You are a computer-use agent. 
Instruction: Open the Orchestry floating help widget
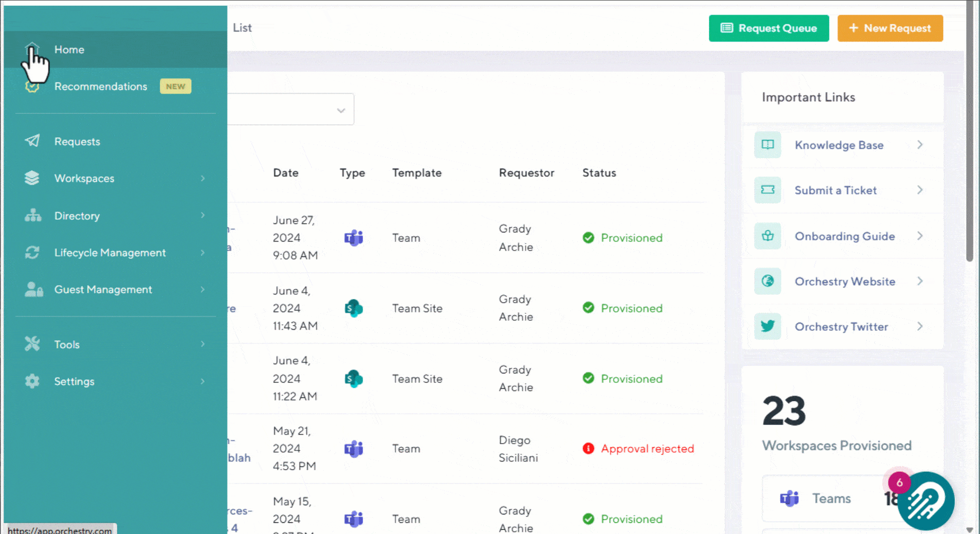[x=925, y=500]
